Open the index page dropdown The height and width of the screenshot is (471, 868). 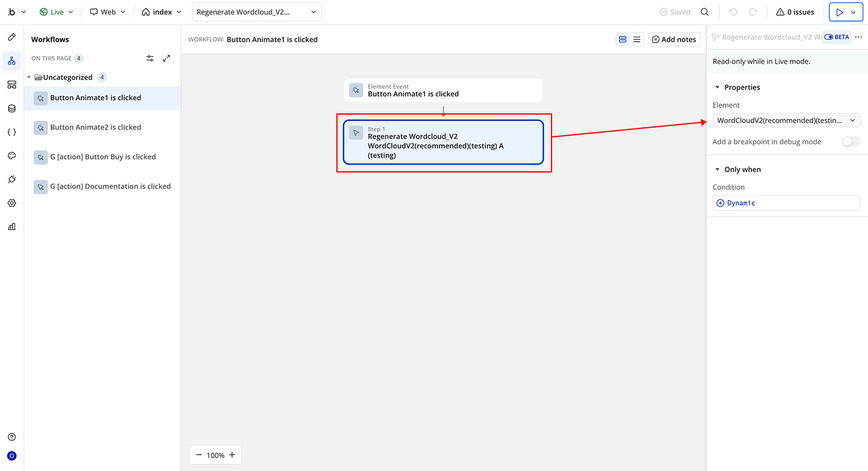point(162,12)
